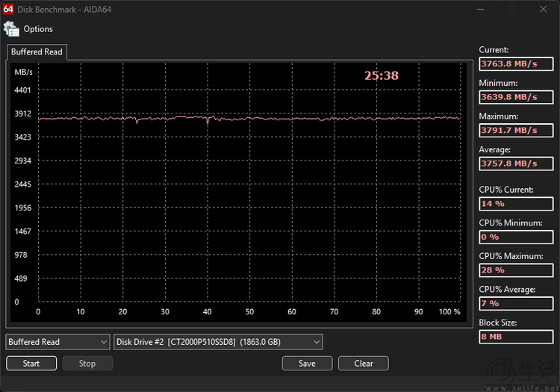The image size is (560, 392).
Task: Click the CPU% Maximum value 28 %
Action: [516, 270]
